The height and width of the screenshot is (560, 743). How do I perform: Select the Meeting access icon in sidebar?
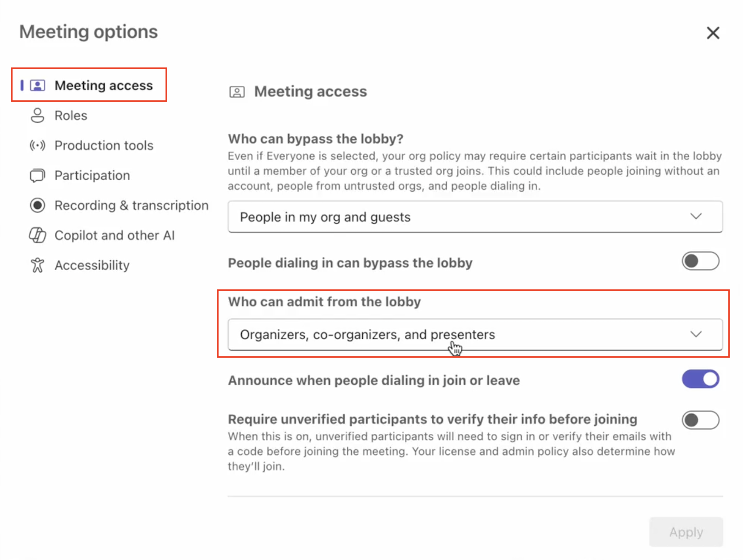coord(37,85)
